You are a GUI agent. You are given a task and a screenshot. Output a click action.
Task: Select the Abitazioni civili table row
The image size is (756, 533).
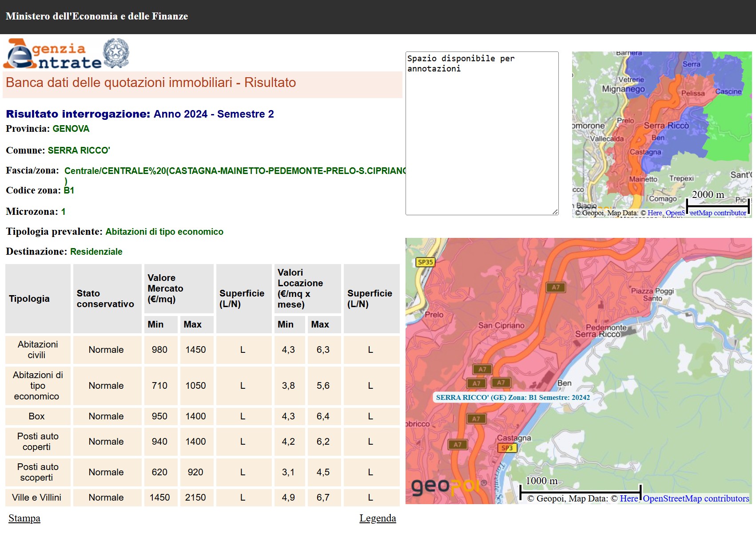(x=38, y=350)
